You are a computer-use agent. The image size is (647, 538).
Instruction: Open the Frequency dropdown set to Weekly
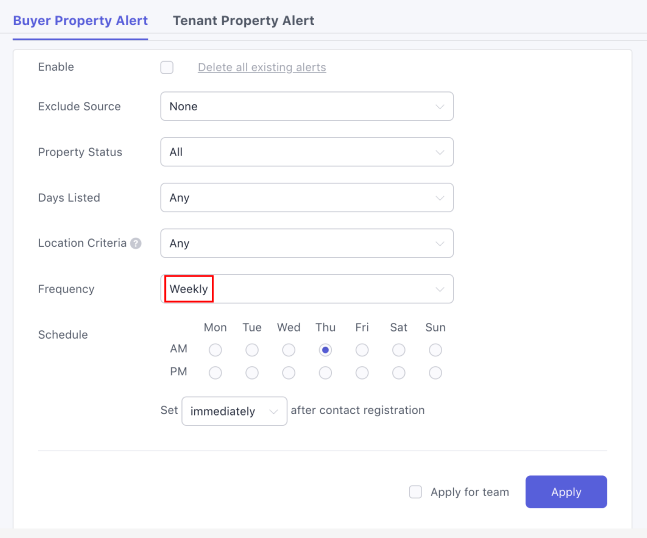pyautogui.click(x=306, y=289)
